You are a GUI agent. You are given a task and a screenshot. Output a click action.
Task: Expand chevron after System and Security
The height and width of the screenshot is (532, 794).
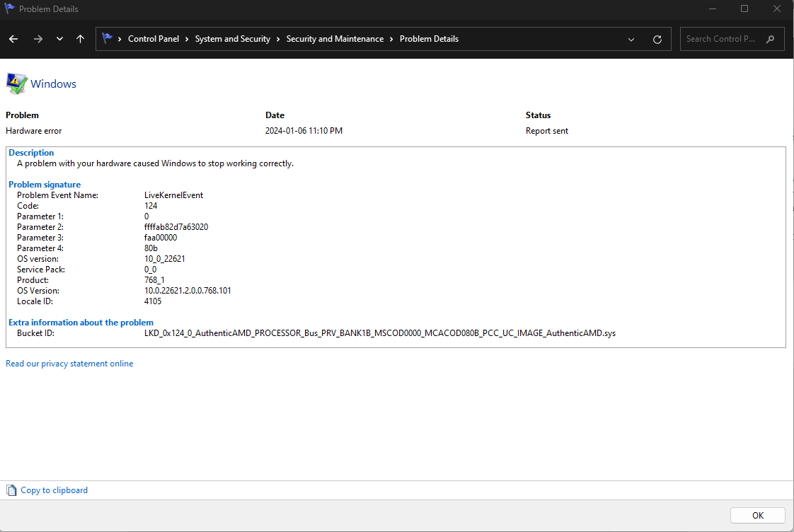pos(278,39)
